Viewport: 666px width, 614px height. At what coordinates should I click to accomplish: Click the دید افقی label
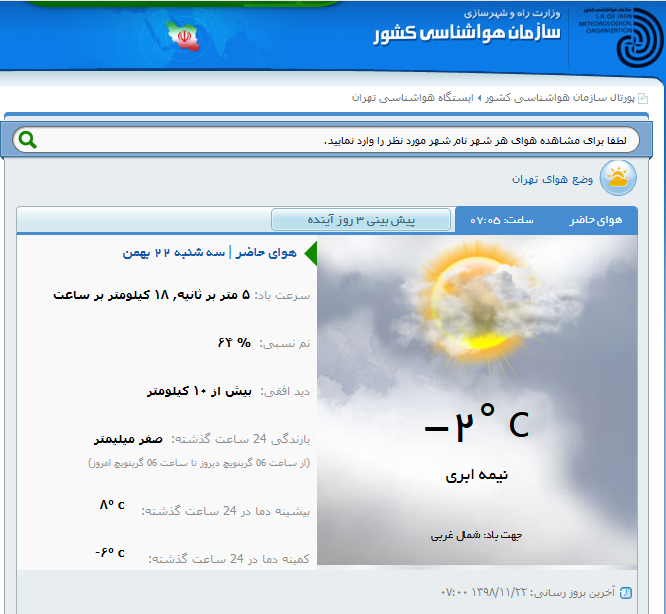point(285,391)
